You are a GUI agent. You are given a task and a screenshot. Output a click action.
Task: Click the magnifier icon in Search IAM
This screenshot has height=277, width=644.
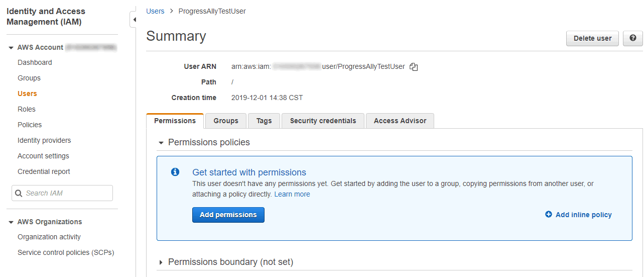(x=19, y=193)
